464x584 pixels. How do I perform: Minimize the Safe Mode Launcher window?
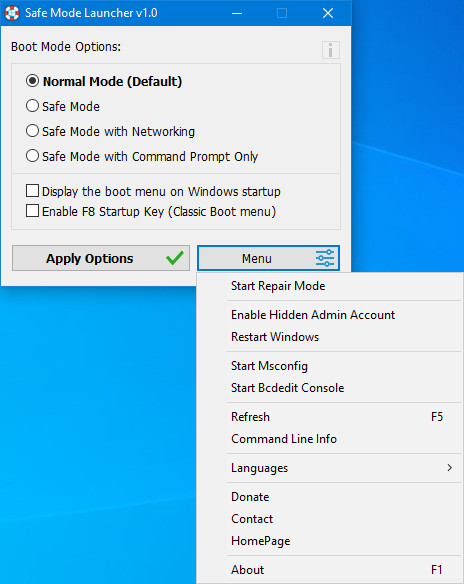tap(237, 13)
